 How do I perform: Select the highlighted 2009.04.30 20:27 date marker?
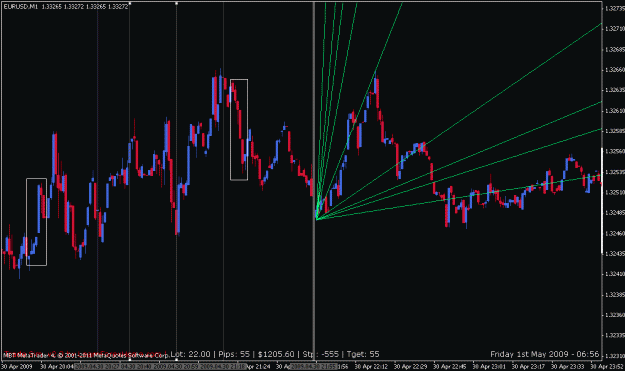98,366
